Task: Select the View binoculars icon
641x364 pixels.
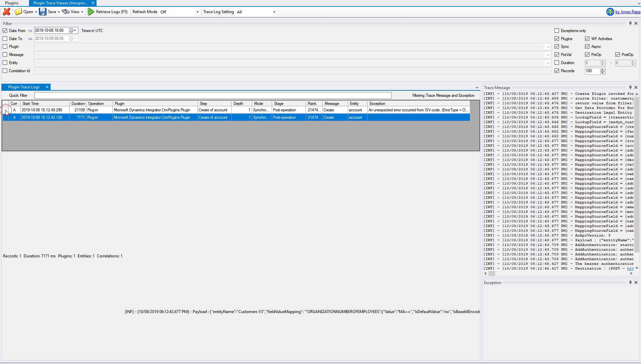Action: pyautogui.click(x=66, y=11)
